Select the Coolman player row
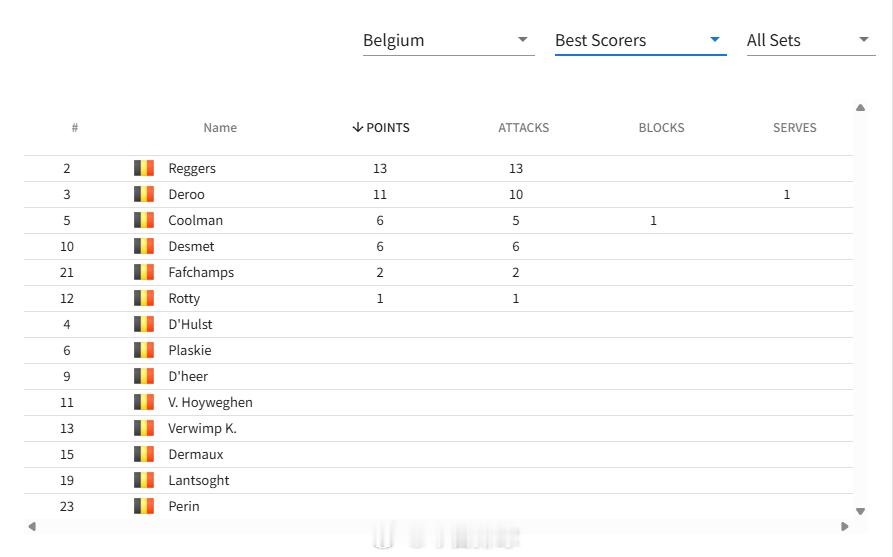This screenshot has width=893, height=557. (x=439, y=220)
